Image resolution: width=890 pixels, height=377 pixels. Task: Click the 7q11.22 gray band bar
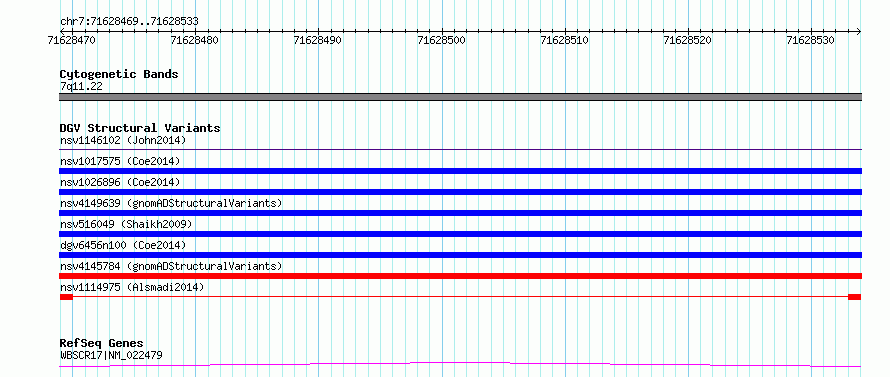click(460, 97)
